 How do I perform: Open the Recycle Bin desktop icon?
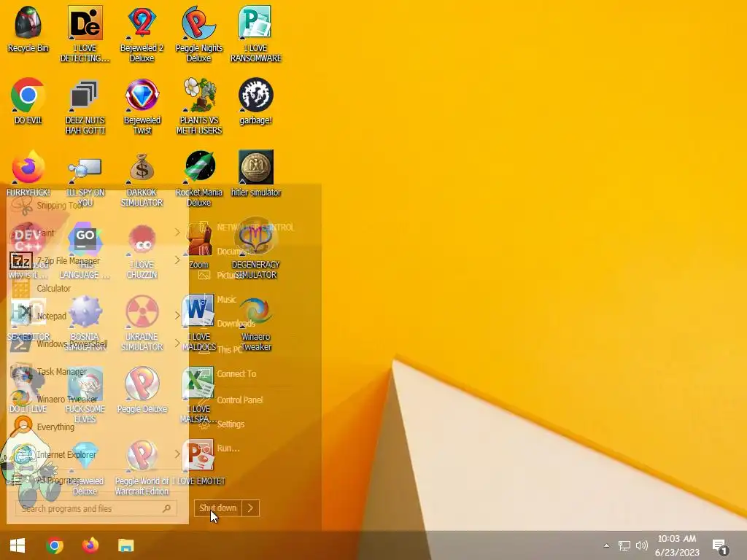[x=28, y=28]
